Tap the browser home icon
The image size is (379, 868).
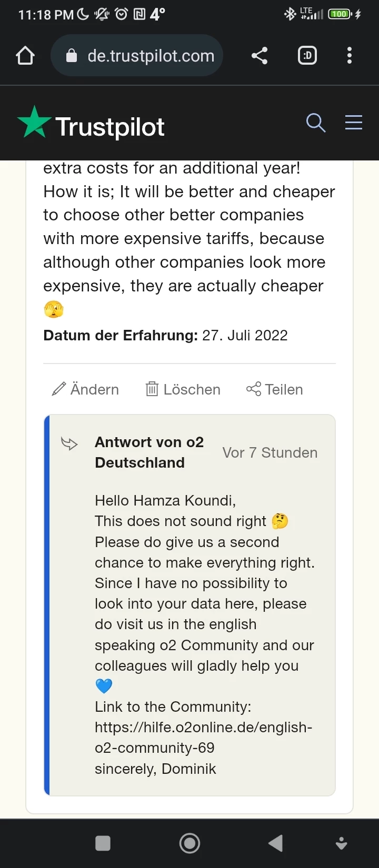click(x=25, y=55)
